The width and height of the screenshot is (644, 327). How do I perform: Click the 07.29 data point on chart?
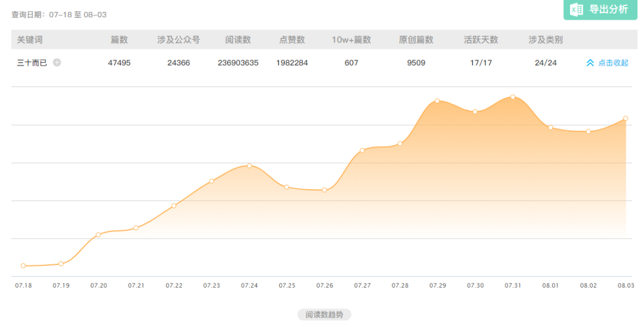click(438, 101)
